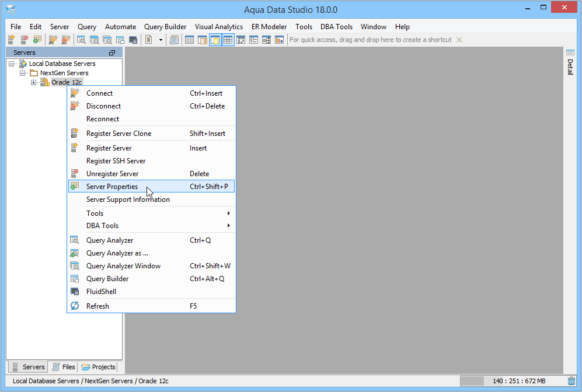Click the memory usage bar

coord(513,381)
